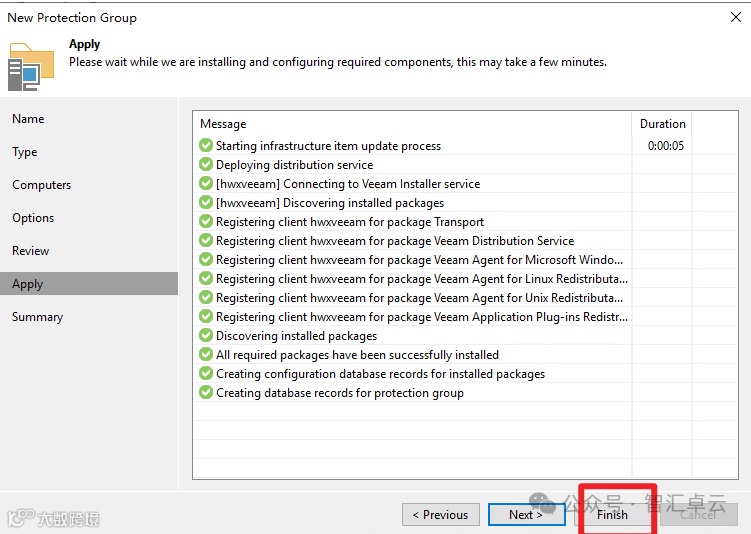The height and width of the screenshot is (534, 751).
Task: Open the Summary step in wizard sidebar
Action: (37, 317)
